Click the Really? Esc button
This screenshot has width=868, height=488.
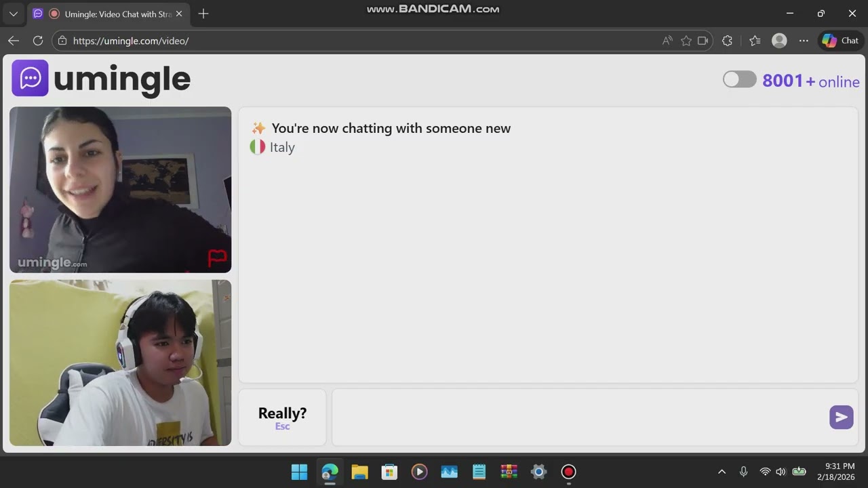point(282,418)
